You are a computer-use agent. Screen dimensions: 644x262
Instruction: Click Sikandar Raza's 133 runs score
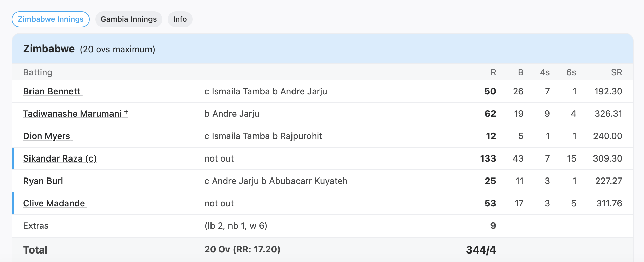pos(488,158)
